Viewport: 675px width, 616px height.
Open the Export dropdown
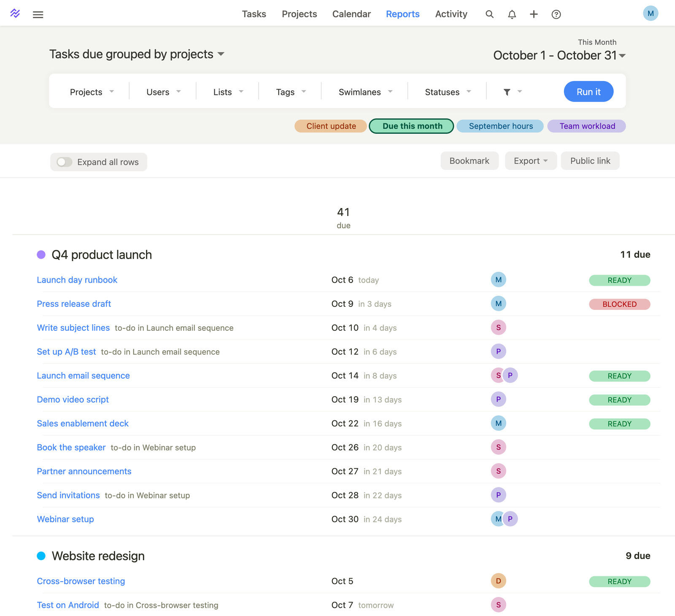[531, 161]
